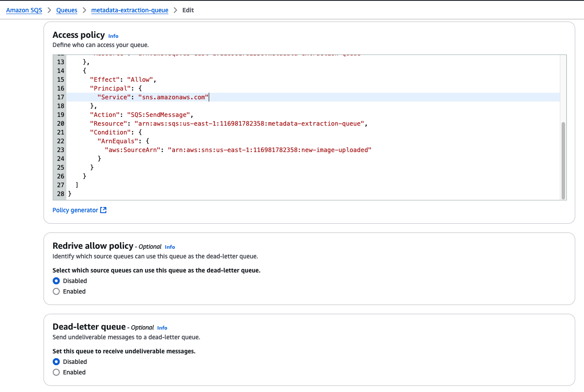Select Disabled for Redrive allow policy
The height and width of the screenshot is (392, 584).
(56, 281)
